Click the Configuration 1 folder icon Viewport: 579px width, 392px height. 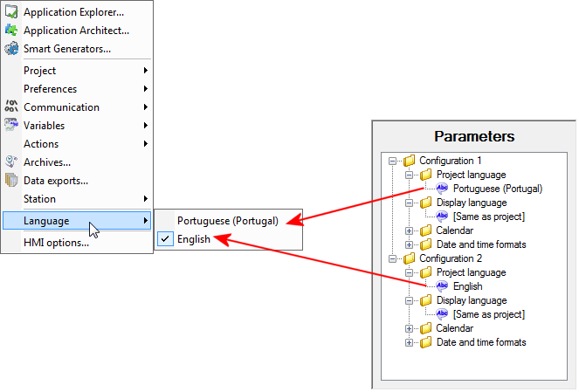[x=409, y=161]
